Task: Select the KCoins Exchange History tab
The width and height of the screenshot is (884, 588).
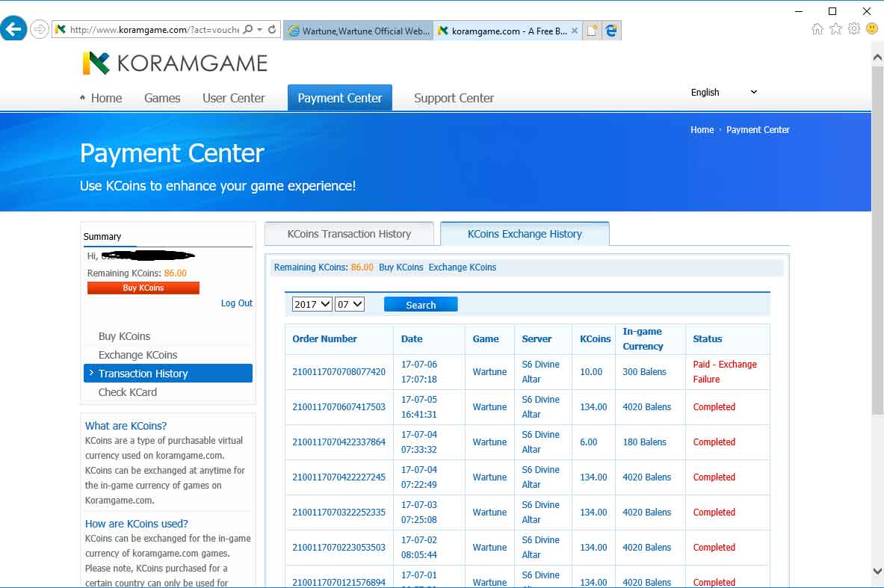Action: tap(525, 234)
